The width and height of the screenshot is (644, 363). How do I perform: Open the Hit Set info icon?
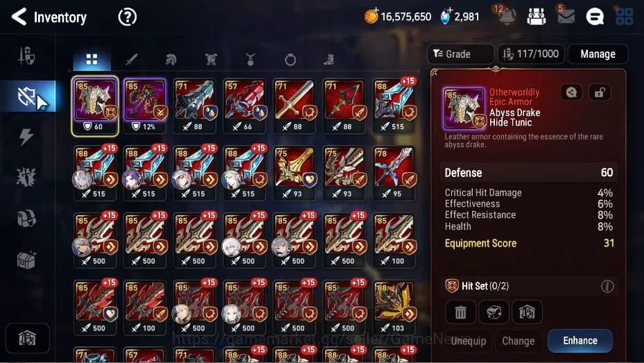[607, 286]
